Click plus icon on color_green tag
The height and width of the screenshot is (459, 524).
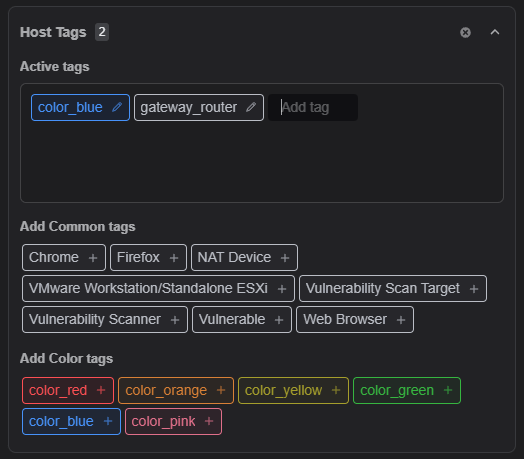tap(448, 390)
